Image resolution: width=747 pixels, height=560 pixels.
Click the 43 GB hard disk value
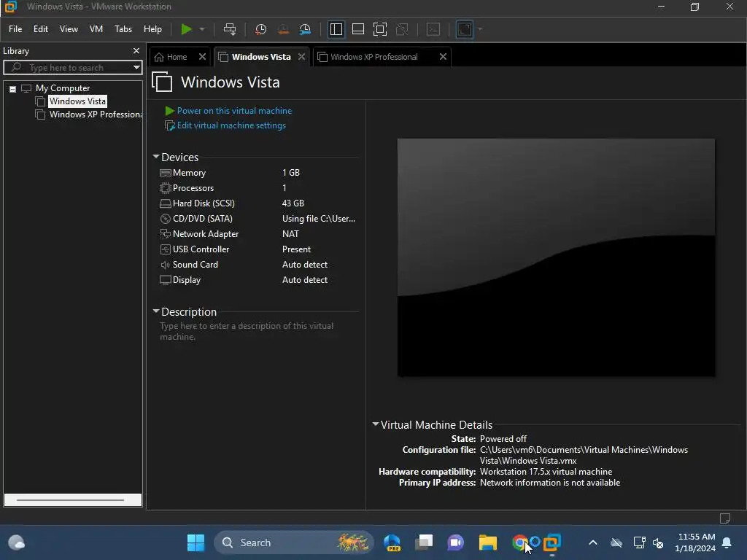click(x=293, y=203)
